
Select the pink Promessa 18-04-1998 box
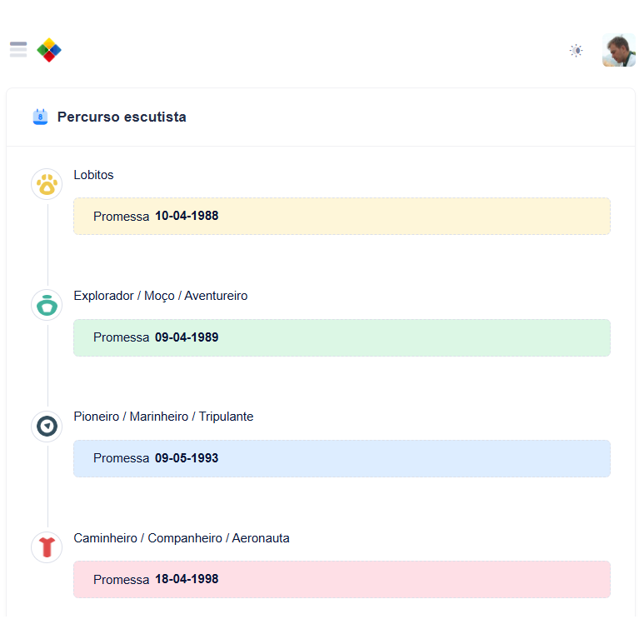[x=342, y=580]
